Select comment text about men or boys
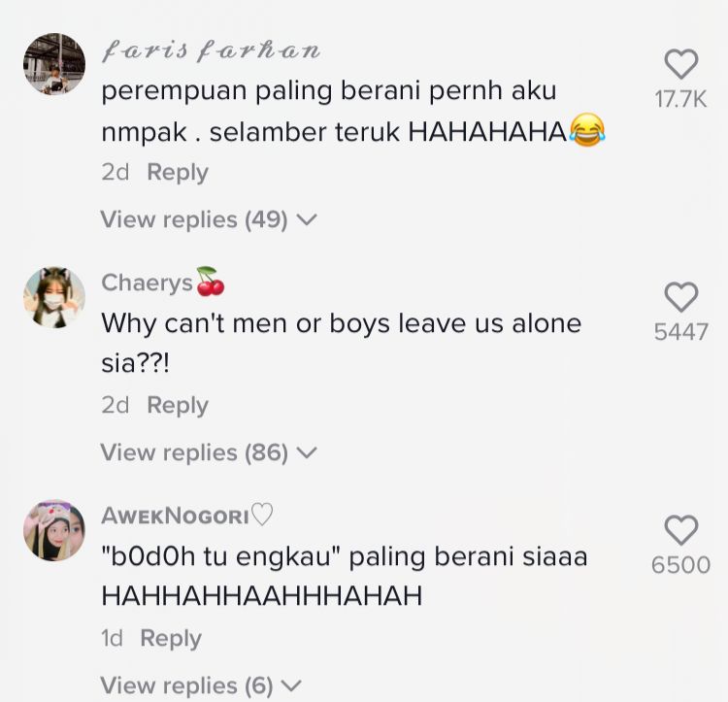Screen dimensions: 728x702 pos(342,343)
